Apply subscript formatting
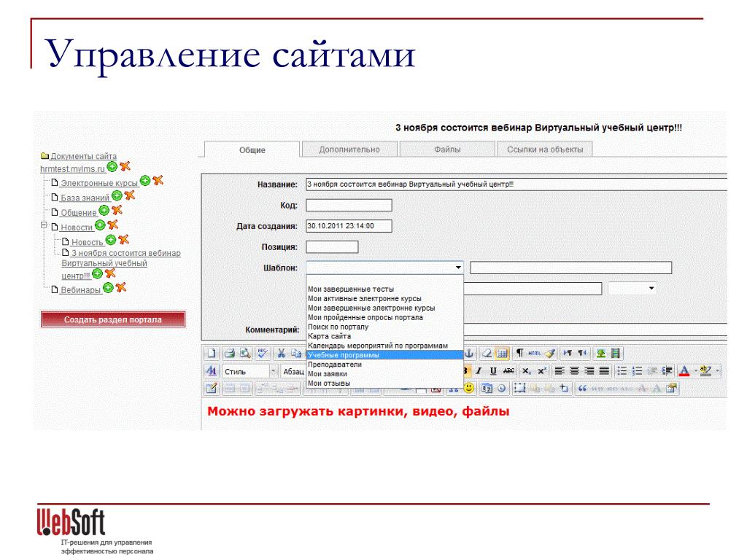 (x=527, y=371)
